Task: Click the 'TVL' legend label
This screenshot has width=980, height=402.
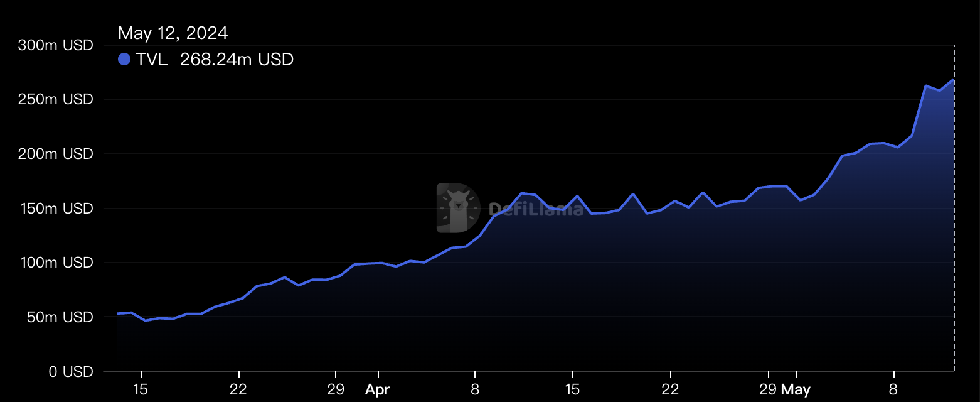Action: (x=152, y=60)
